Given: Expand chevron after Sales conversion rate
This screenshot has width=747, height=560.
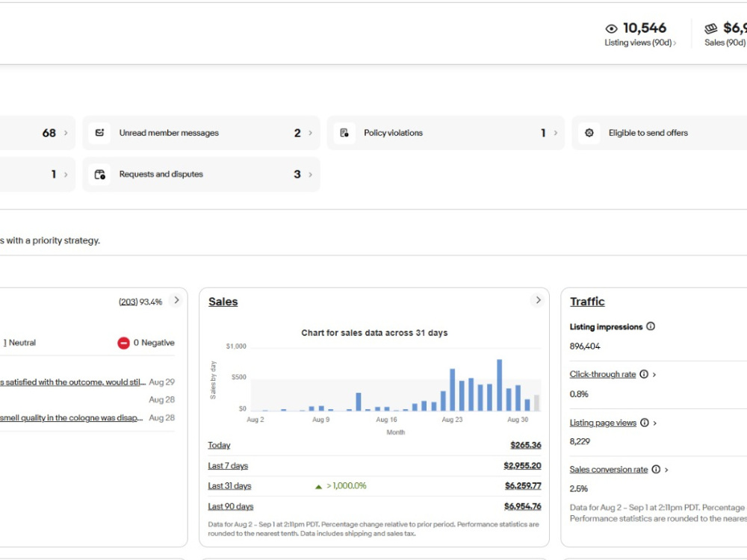Looking at the screenshot, I should pos(666,470).
